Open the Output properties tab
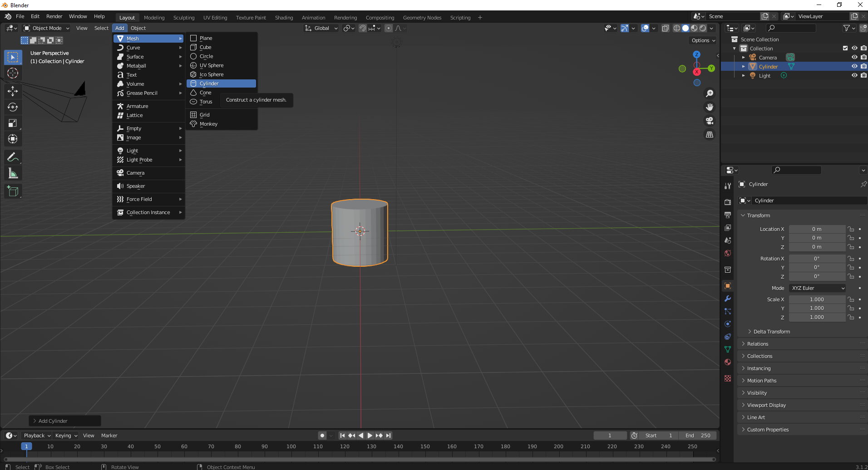The height and width of the screenshot is (470, 868). tap(728, 215)
